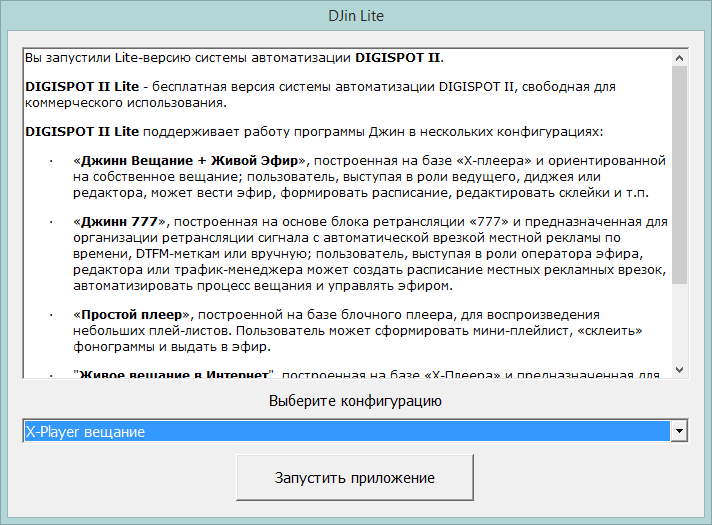Image resolution: width=712 pixels, height=525 pixels.
Task: Click the "Живое вещание в Интернет" heading
Action: [173, 374]
